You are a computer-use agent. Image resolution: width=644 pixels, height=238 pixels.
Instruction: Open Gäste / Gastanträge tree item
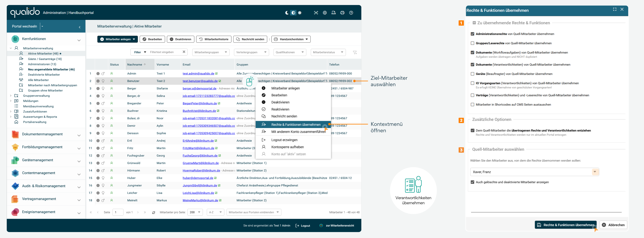45,59
